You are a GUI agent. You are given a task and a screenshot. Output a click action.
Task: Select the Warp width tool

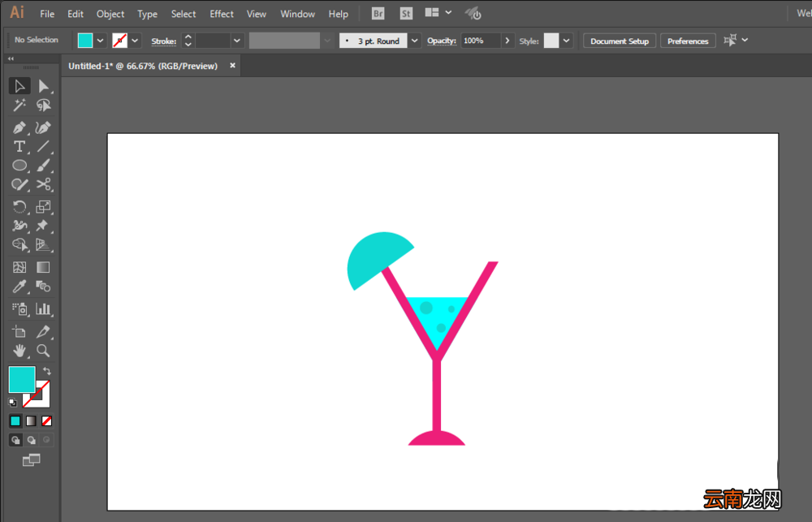(x=19, y=226)
